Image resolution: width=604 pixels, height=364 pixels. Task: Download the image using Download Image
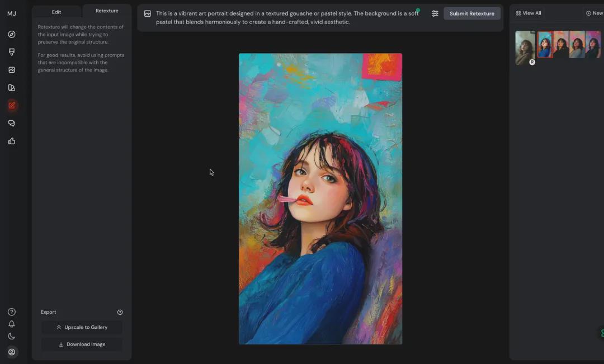82,344
